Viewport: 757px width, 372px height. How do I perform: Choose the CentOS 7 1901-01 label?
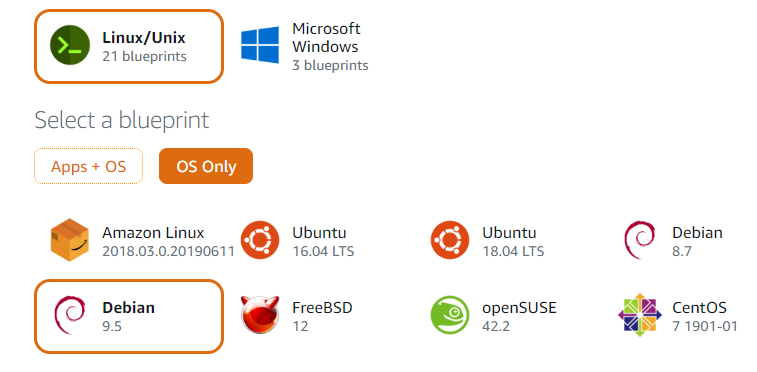coord(705,317)
